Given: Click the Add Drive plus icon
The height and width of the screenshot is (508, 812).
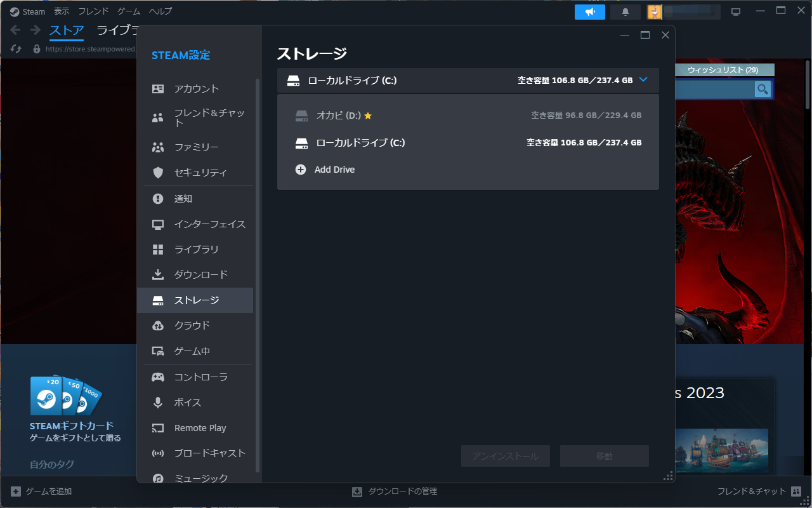Looking at the screenshot, I should click(x=301, y=170).
